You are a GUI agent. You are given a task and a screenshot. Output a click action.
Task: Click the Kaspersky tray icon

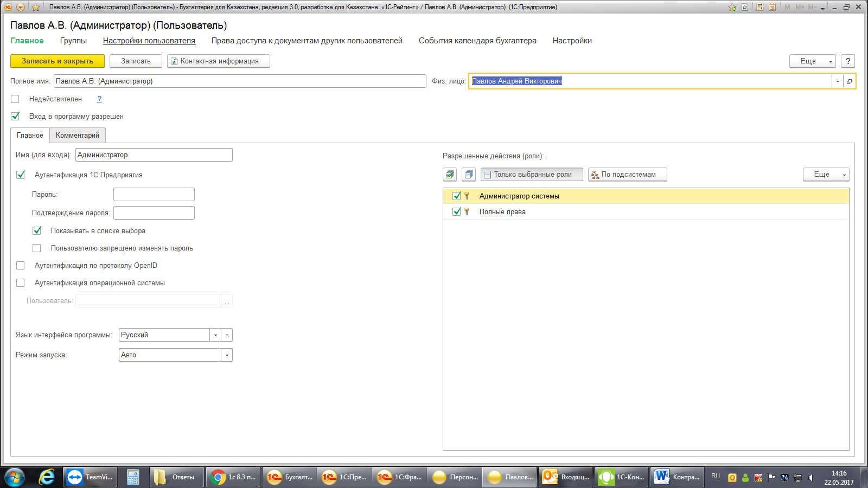click(x=758, y=478)
